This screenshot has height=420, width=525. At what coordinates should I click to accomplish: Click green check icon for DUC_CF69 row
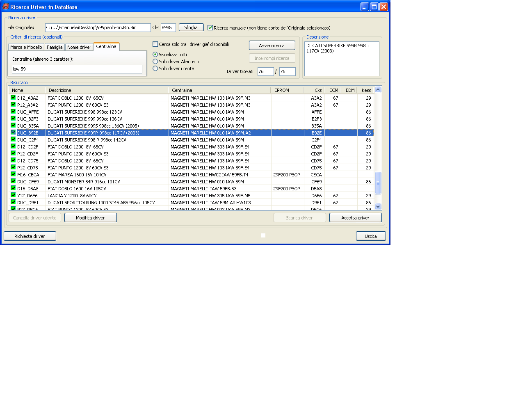pos(13,181)
